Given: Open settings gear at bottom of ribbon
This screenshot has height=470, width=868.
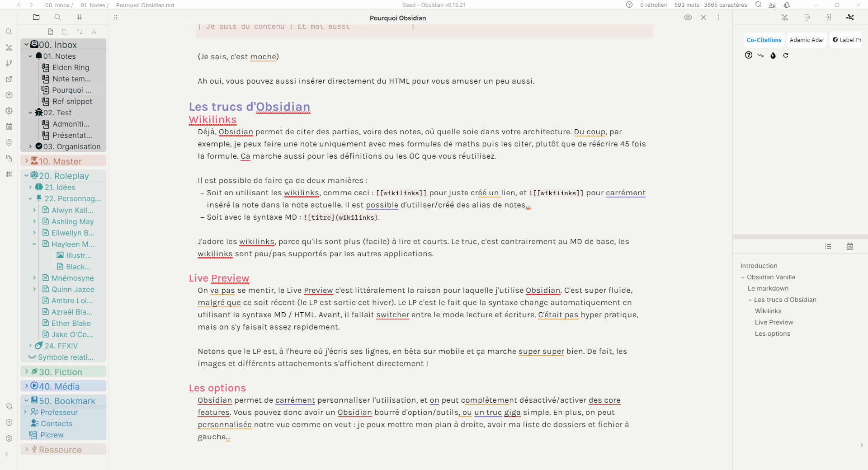Looking at the screenshot, I should (9, 438).
